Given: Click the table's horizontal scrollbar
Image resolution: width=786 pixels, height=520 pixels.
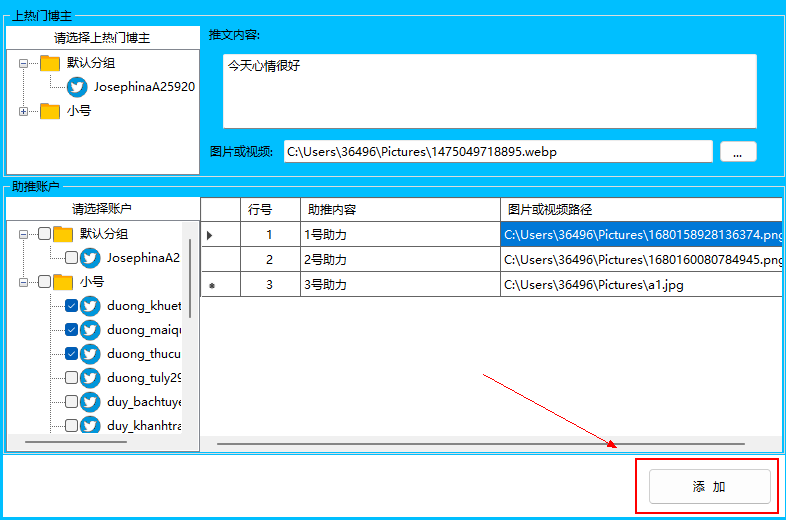Looking at the screenshot, I should 480,443.
